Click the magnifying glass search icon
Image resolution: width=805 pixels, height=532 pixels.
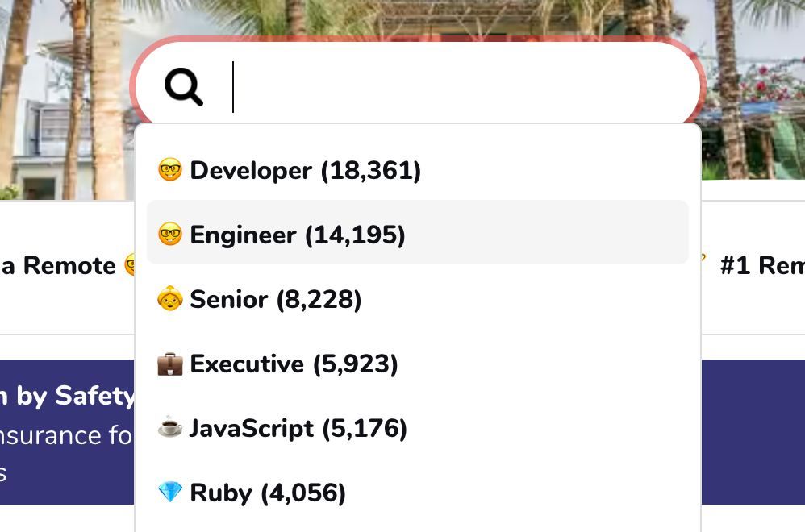tap(183, 86)
